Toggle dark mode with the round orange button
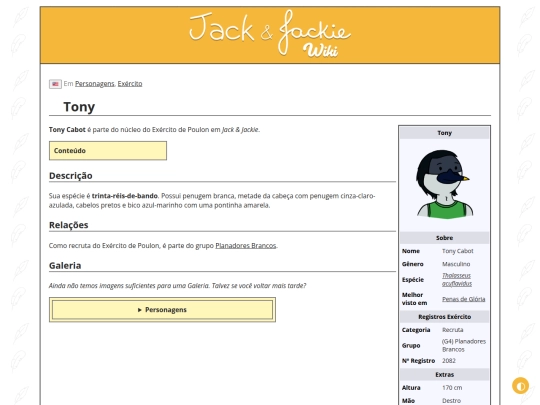Viewport: 540px width, 405px height. tap(520, 386)
